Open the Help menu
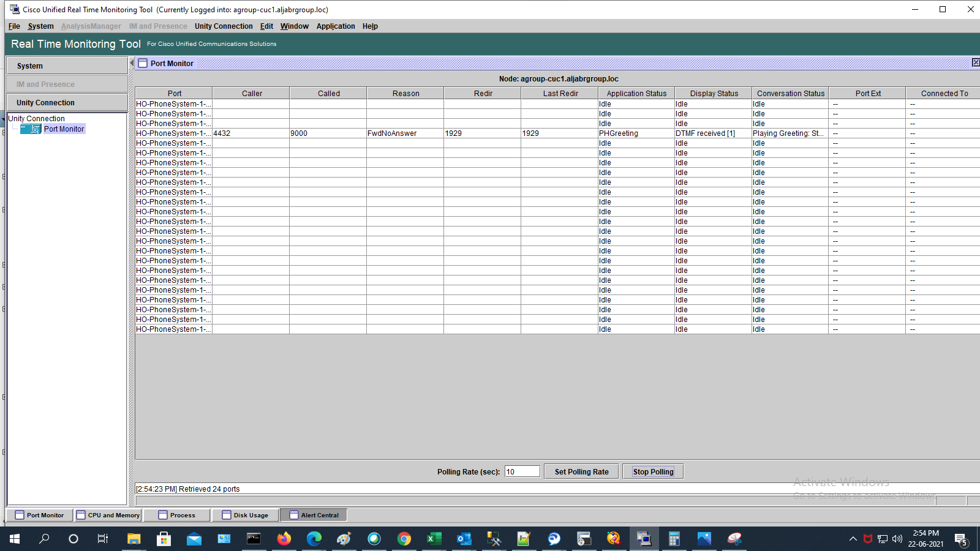Image resolution: width=980 pixels, height=551 pixels. [x=370, y=26]
